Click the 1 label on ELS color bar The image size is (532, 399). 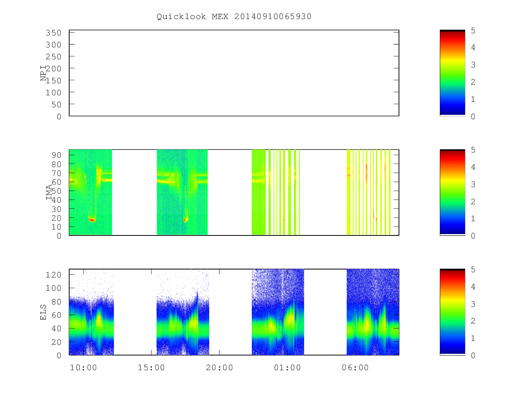click(473, 338)
